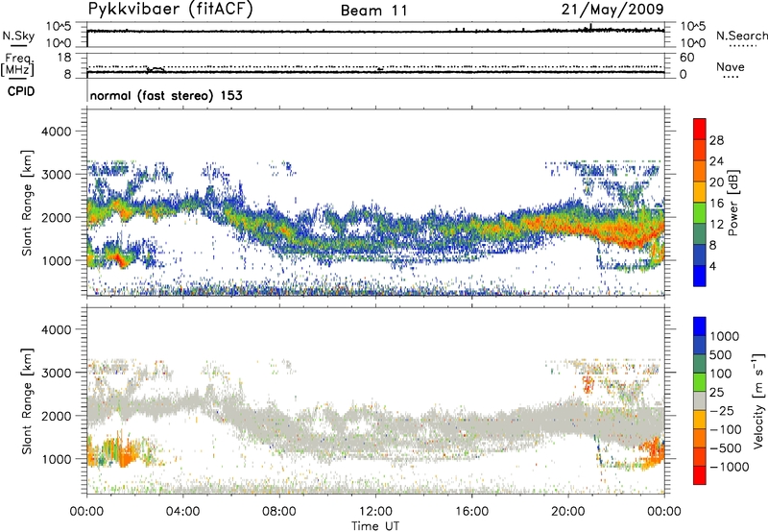768x532 pixels.
Task: Click the "12" label on the power colorbar
Action: tap(716, 225)
